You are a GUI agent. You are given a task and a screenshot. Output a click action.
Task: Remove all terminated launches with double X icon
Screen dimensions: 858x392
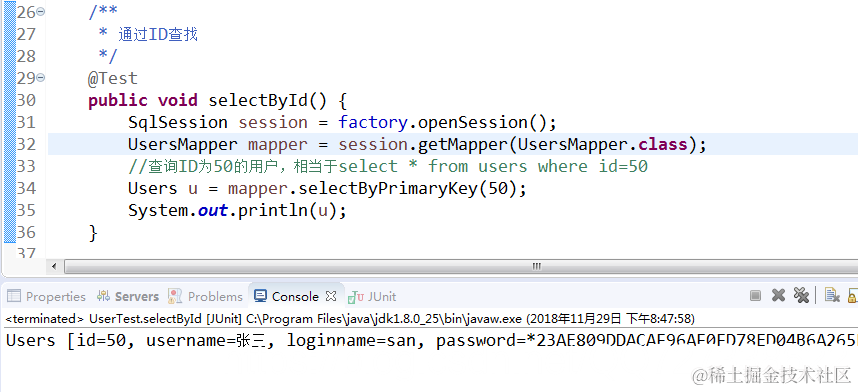(x=801, y=296)
